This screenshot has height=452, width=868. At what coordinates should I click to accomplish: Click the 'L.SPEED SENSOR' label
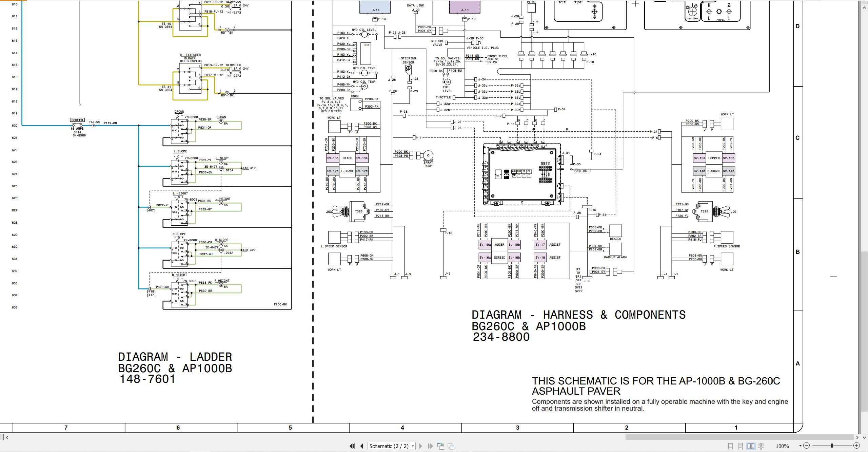pyautogui.click(x=334, y=246)
